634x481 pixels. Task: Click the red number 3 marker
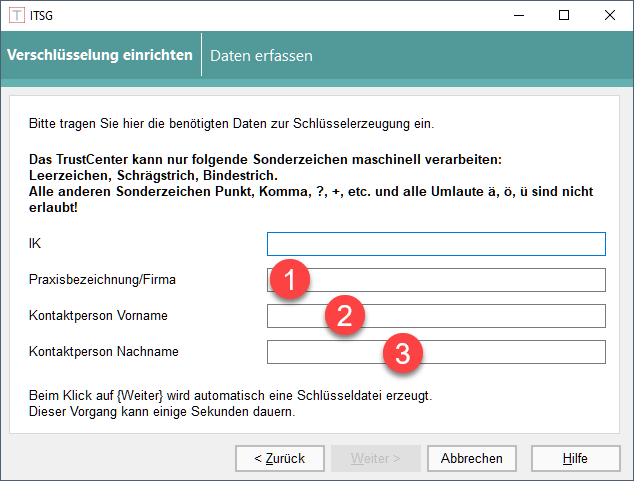tap(403, 352)
